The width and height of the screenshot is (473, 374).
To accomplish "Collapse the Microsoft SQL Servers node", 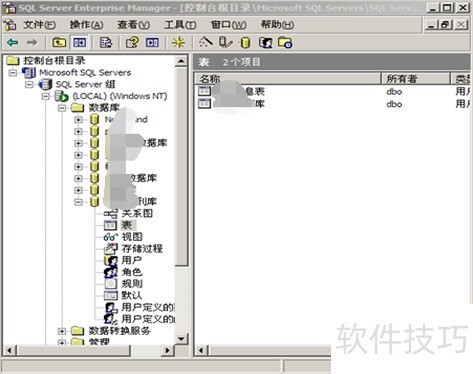I will coord(13,73).
